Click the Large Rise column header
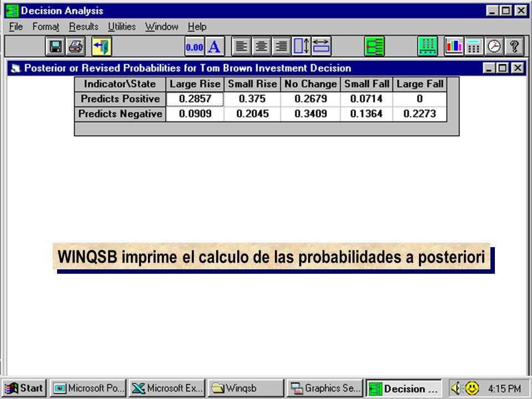The image size is (532, 399). click(195, 84)
